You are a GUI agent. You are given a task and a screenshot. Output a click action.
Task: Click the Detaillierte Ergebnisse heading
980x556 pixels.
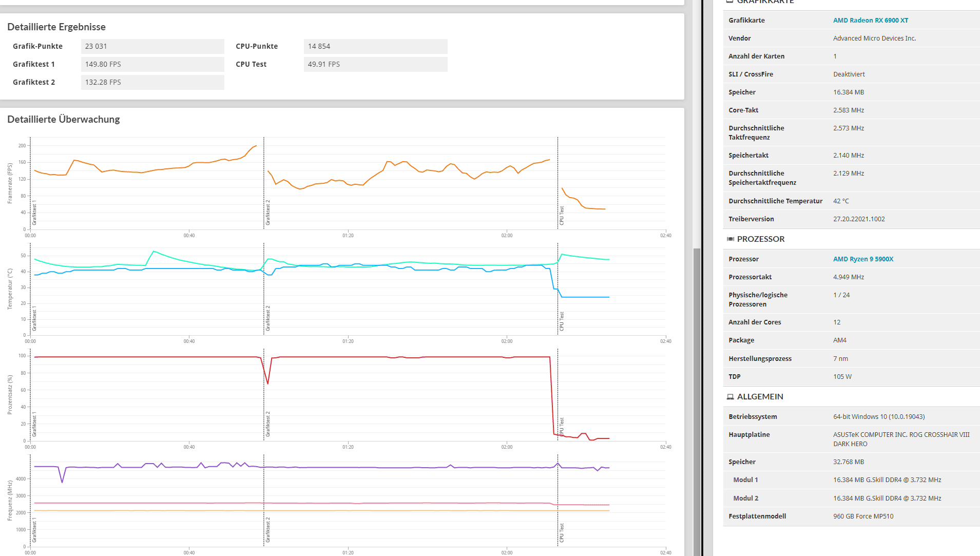pos(56,27)
